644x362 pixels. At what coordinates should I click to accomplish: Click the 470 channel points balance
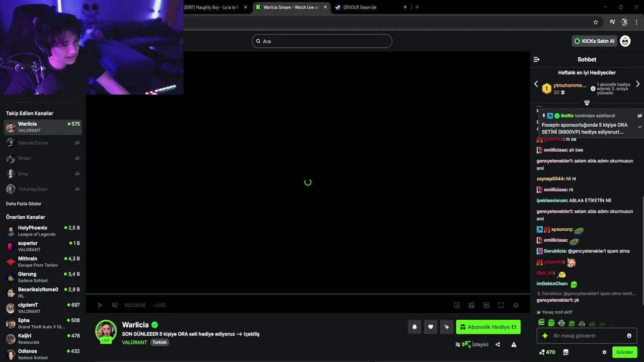547,352
